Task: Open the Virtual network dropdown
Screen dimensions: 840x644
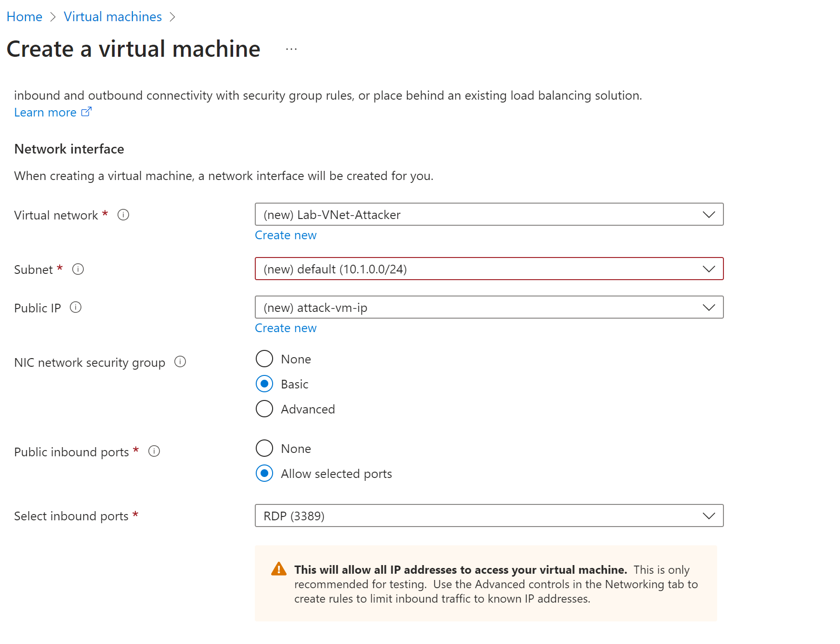Action: point(489,215)
